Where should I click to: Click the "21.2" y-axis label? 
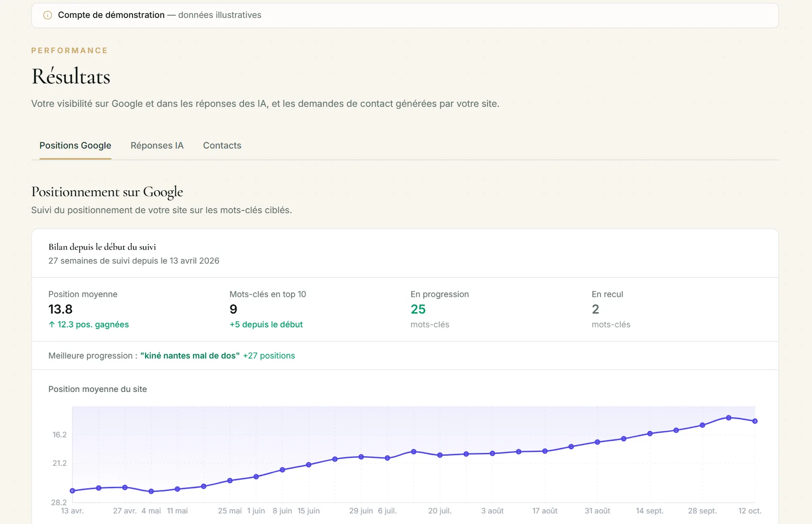(x=60, y=463)
